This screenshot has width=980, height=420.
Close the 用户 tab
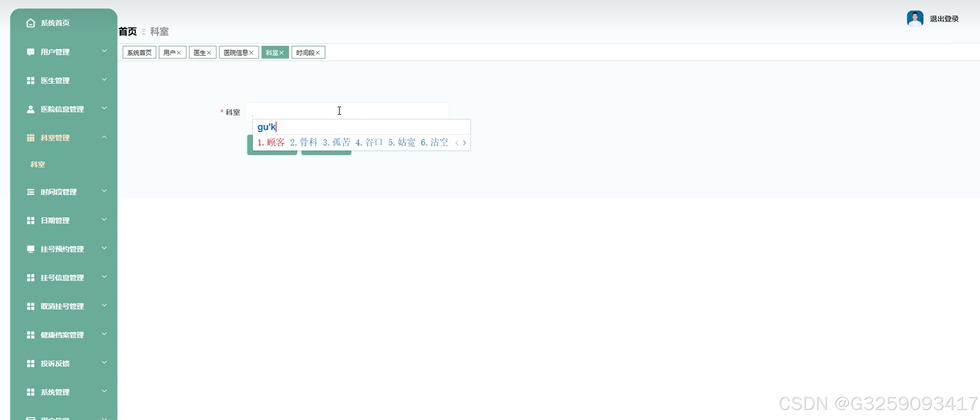(x=179, y=53)
